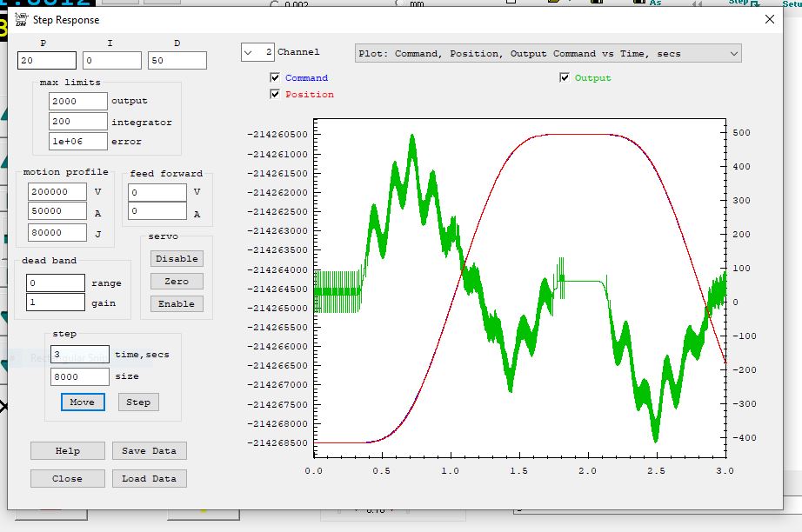Click the Step Response window title icon
This screenshot has width=802, height=532.
21,19
